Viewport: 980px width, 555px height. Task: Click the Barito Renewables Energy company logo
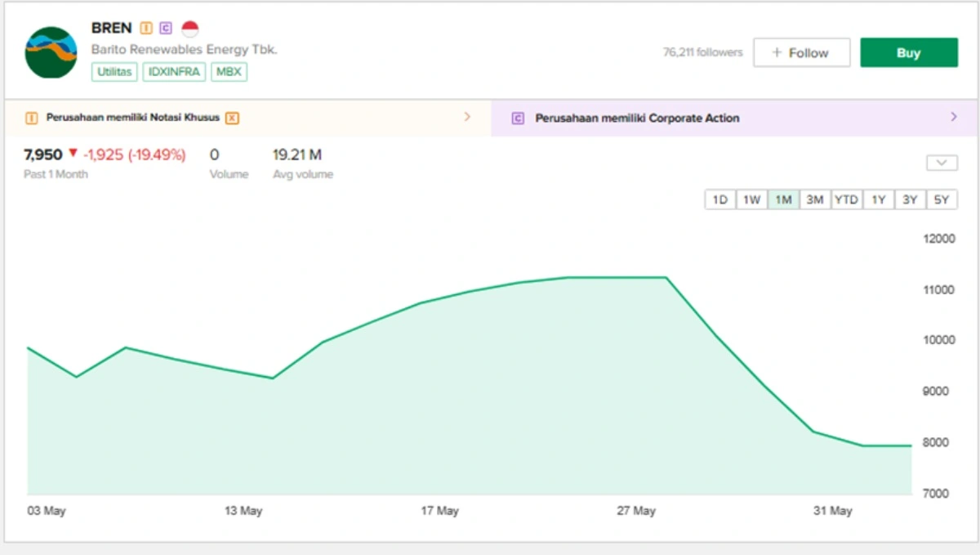coord(51,52)
